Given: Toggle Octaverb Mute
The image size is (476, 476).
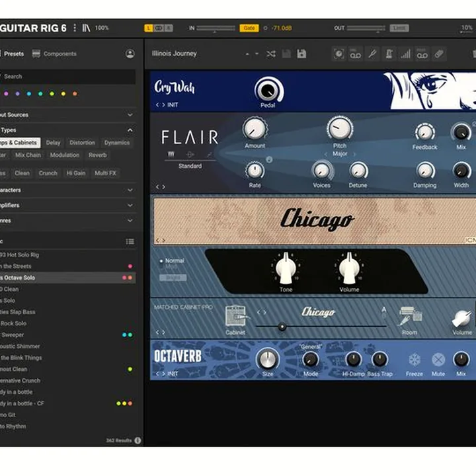Looking at the screenshot, I should click(438, 360).
